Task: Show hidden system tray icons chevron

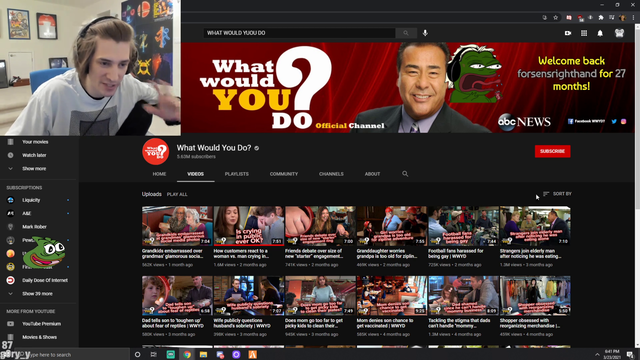Action: 597,355
